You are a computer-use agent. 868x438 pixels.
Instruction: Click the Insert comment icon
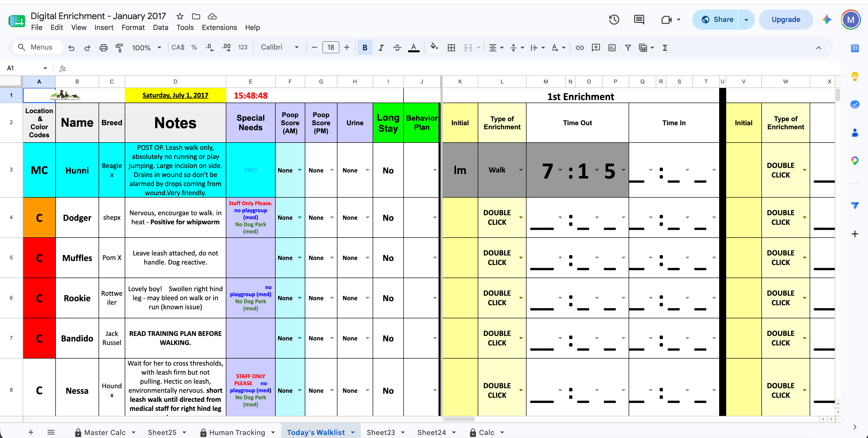click(596, 48)
